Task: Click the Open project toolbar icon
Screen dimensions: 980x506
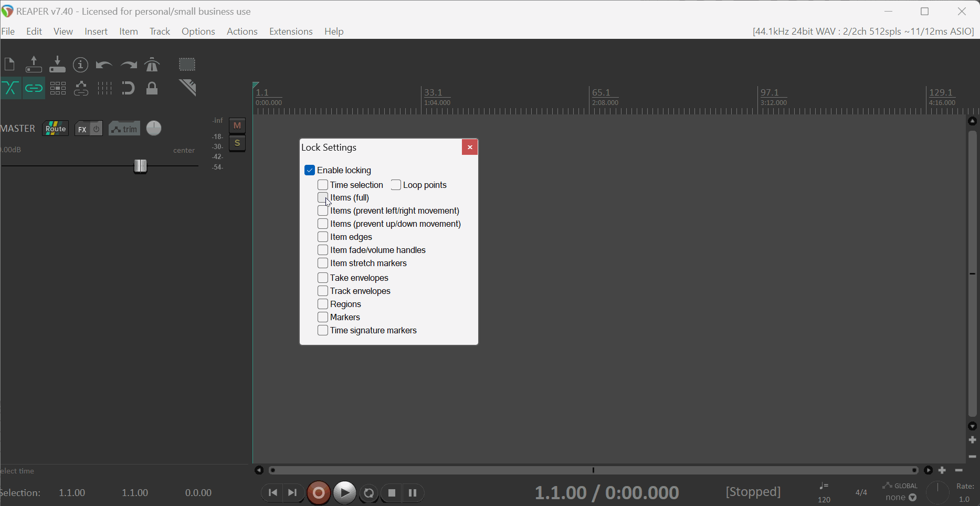Action: point(34,65)
